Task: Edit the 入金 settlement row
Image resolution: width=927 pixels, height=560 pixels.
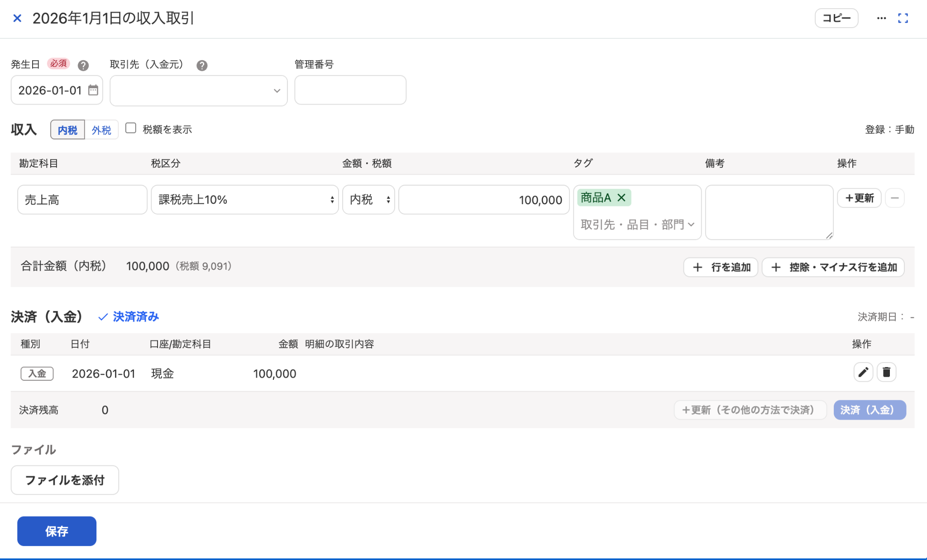Action: coord(863,372)
